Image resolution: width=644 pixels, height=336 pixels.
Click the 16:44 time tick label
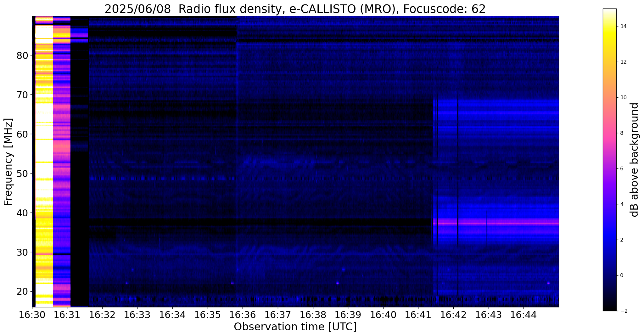click(524, 314)
